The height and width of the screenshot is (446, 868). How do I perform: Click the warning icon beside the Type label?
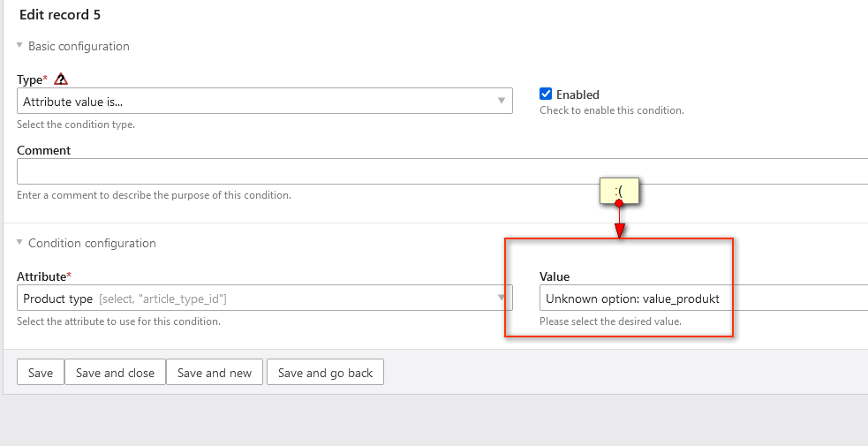pos(61,79)
